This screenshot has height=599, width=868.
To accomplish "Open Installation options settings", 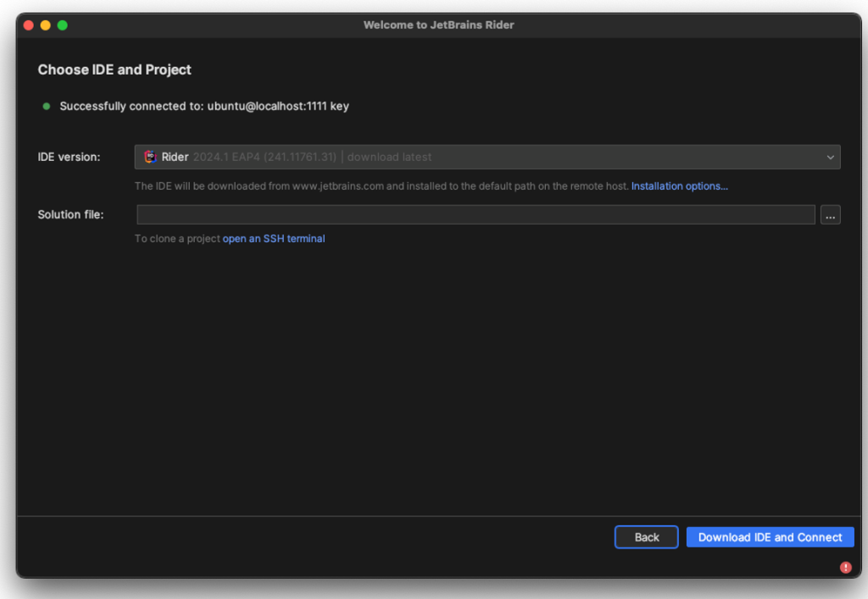I will [x=680, y=186].
